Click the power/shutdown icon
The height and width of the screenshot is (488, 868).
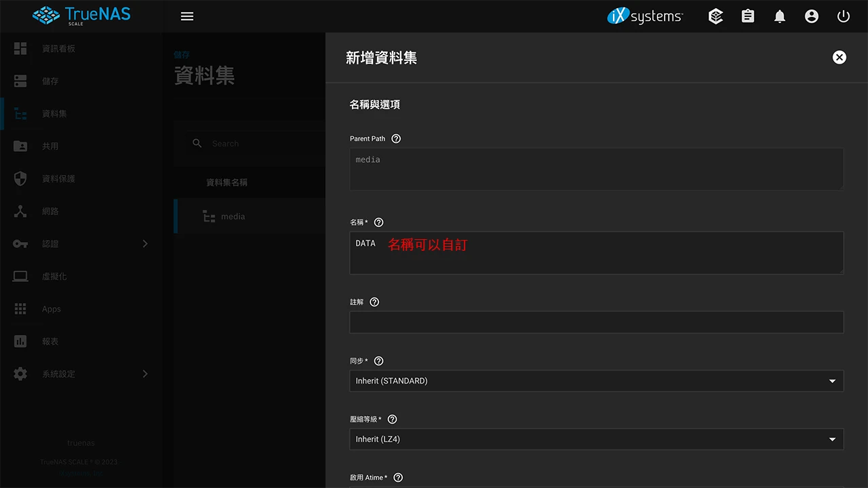tap(843, 16)
